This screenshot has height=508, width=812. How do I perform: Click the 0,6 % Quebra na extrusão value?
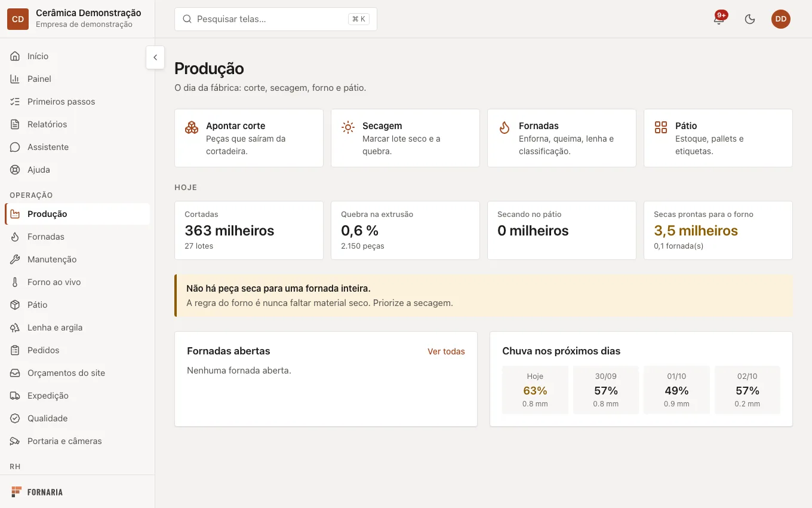pyautogui.click(x=360, y=231)
